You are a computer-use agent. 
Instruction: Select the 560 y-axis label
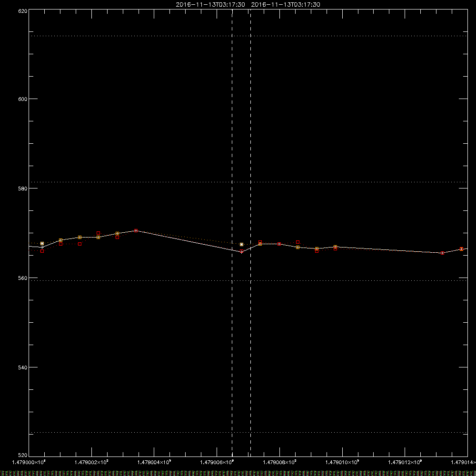coord(23,278)
